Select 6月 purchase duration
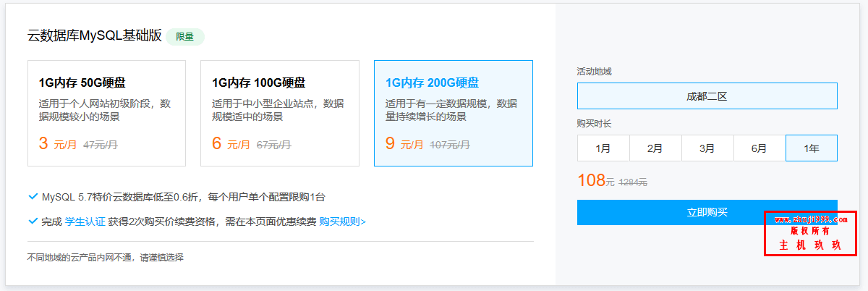This screenshot has height=291, width=868. pos(759,148)
